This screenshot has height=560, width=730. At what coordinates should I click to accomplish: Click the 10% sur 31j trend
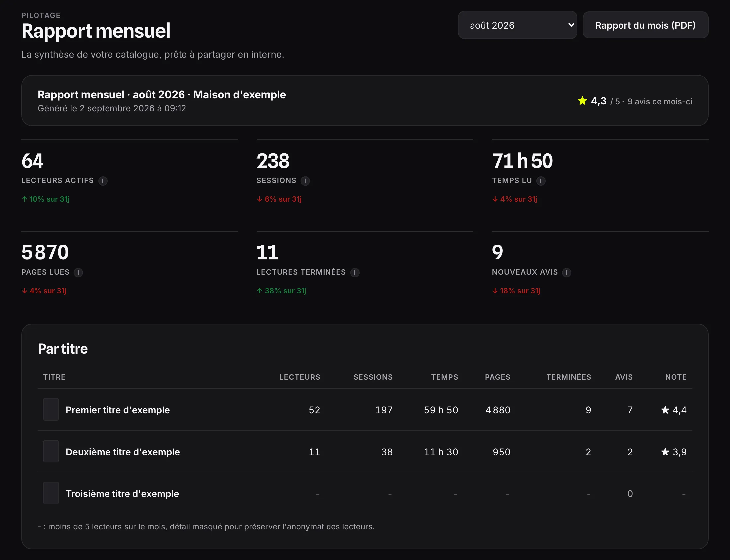[45, 199]
